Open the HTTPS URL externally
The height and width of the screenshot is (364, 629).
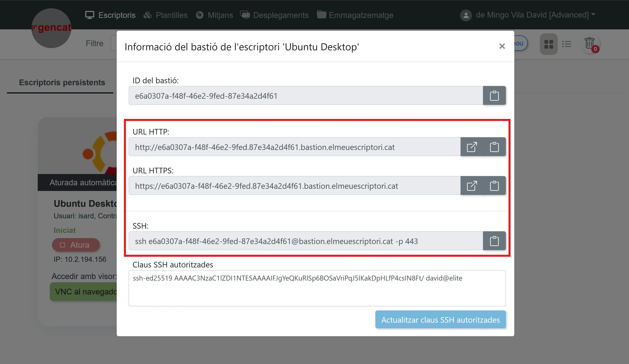[x=472, y=186]
